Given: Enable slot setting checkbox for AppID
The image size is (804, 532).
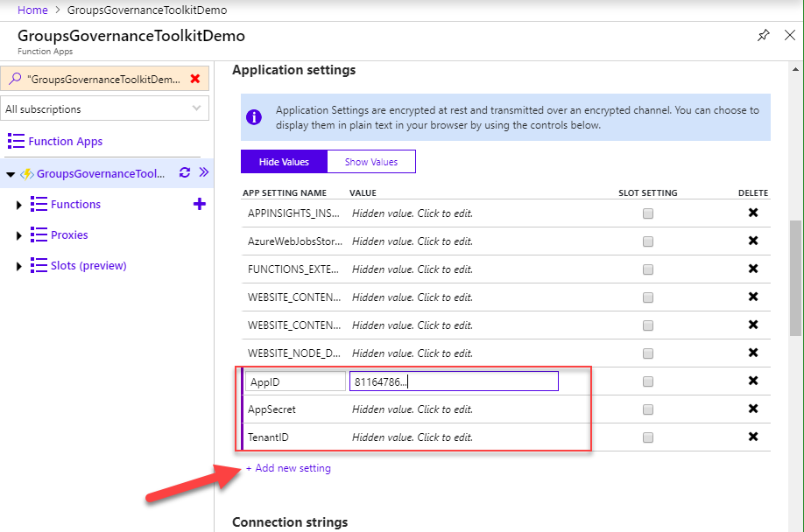Looking at the screenshot, I should tap(648, 381).
